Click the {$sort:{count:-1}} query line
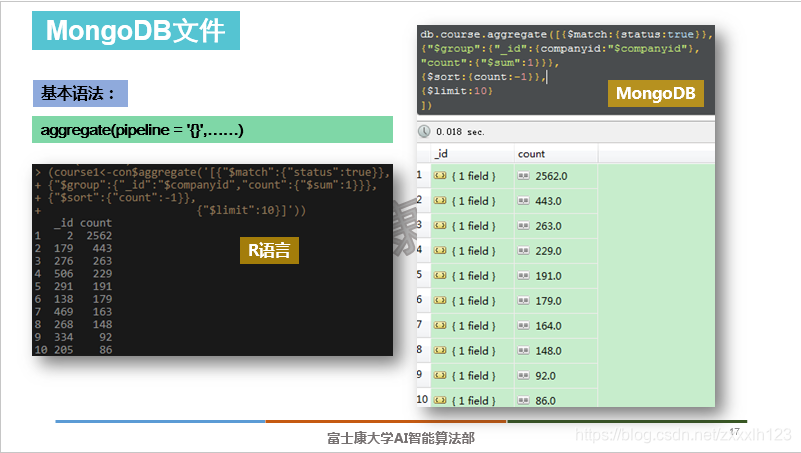Image resolution: width=801 pixels, height=453 pixels. 483,77
